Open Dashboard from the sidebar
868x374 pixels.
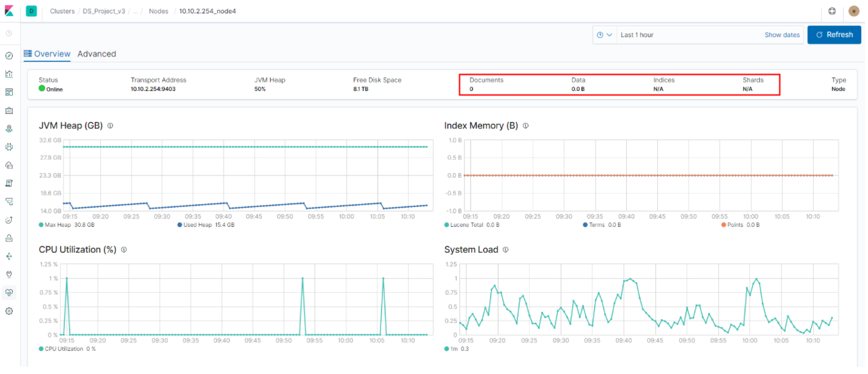pyautogui.click(x=9, y=92)
